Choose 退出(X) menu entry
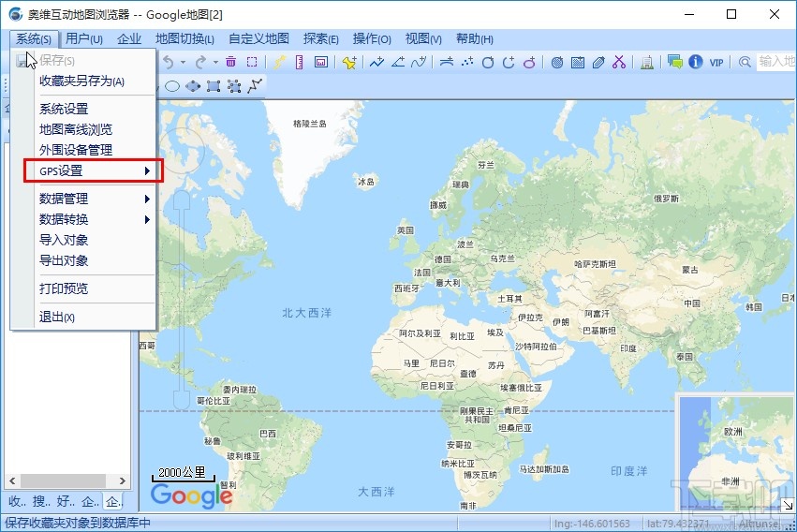797x532 pixels. tap(82, 318)
